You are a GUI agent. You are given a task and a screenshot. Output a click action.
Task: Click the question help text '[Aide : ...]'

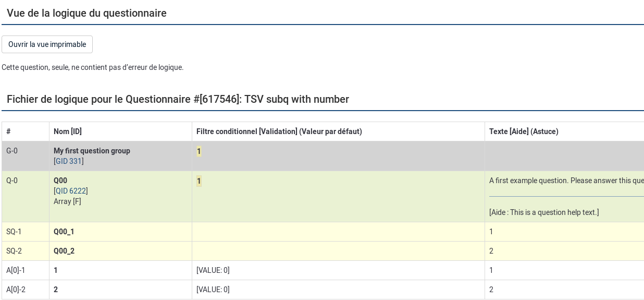(x=544, y=212)
